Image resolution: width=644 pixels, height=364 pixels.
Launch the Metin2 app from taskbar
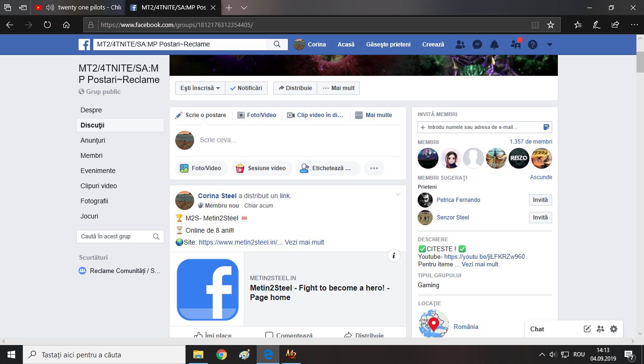(291, 355)
